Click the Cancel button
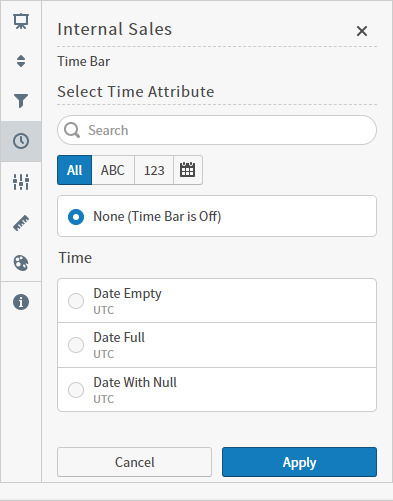This screenshot has width=393, height=501. pyautogui.click(x=134, y=462)
